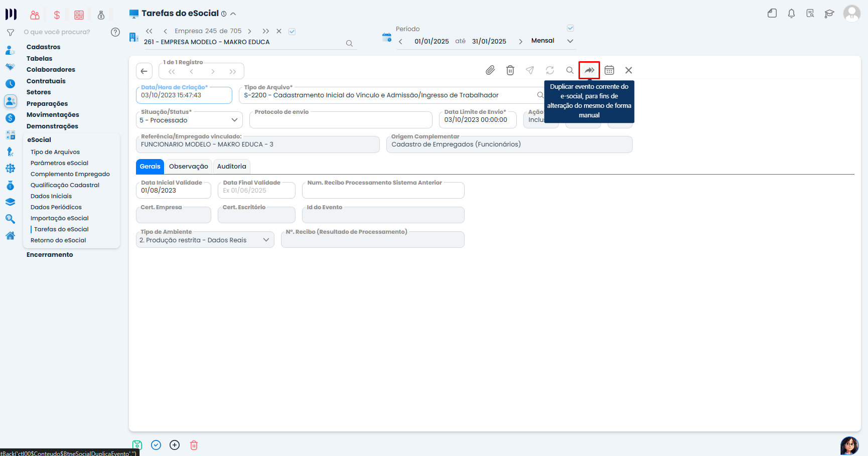Open the calendar icon in record toolbar
This screenshot has width=868, height=456.
(x=609, y=70)
